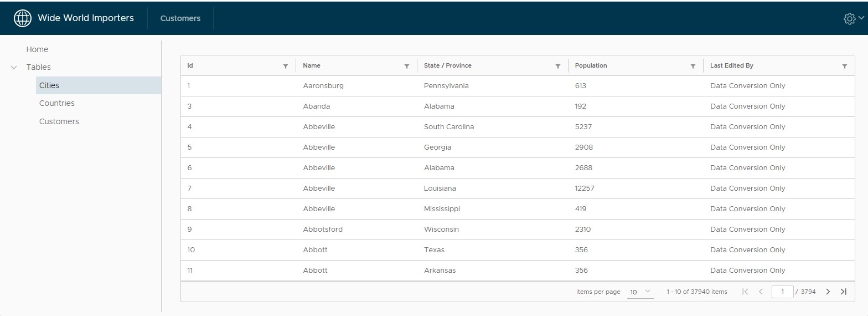Open the Customers tab in header
Image resolution: width=868 pixels, height=316 pixels.
(180, 18)
